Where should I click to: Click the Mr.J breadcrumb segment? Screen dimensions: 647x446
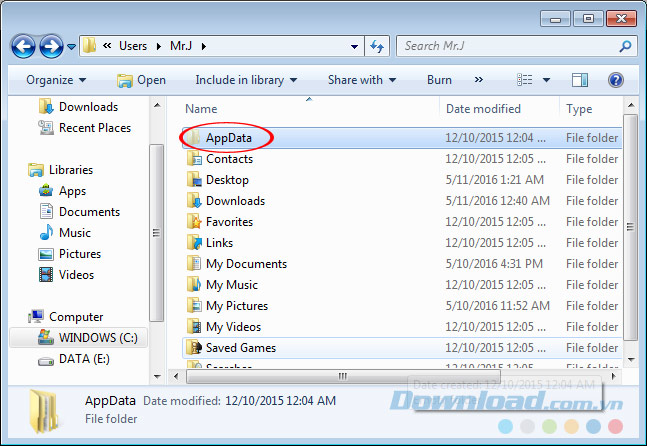181,46
